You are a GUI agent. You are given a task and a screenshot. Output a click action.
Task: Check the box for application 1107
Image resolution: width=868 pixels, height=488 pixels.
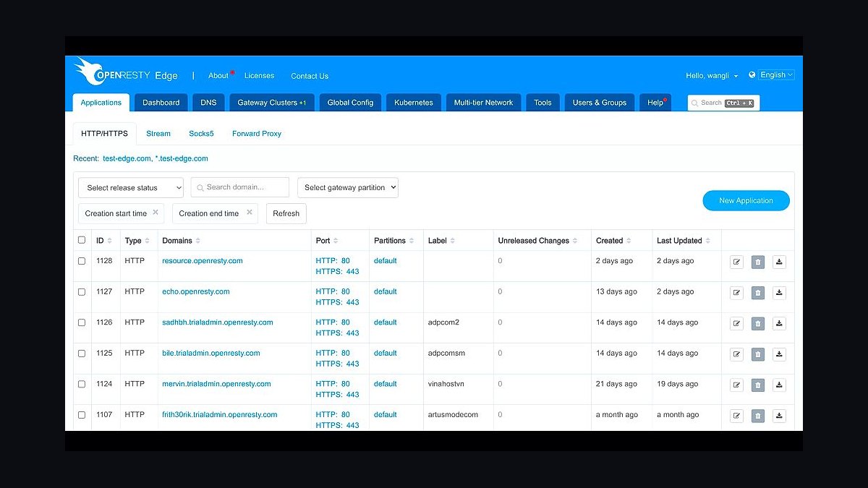(82, 415)
